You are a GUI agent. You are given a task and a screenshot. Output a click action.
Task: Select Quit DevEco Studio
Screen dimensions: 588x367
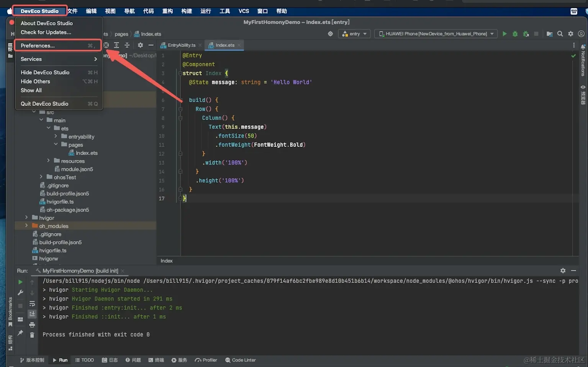(58, 104)
